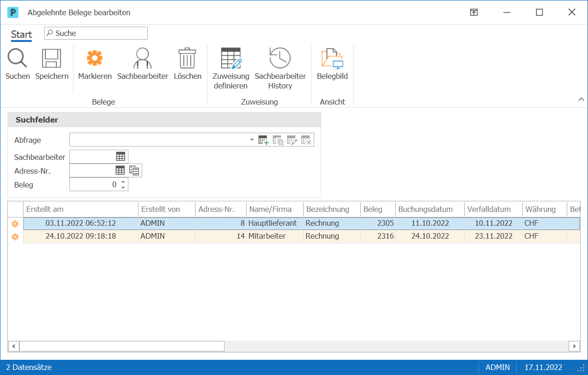Click the date 03.11.2022 06:52:12 cell
This screenshot has width=588, height=375.
pos(81,223)
